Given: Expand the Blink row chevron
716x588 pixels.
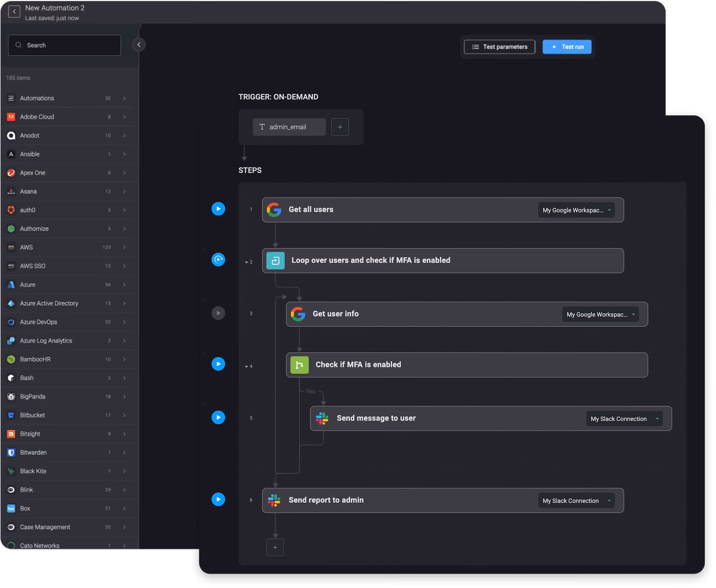Looking at the screenshot, I should click(x=124, y=490).
